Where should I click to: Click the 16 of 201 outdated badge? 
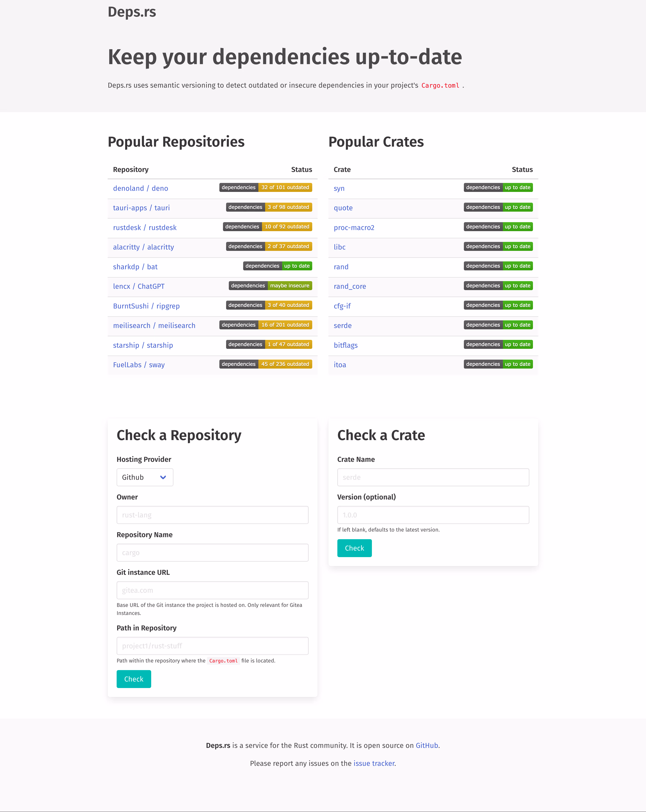pos(266,325)
